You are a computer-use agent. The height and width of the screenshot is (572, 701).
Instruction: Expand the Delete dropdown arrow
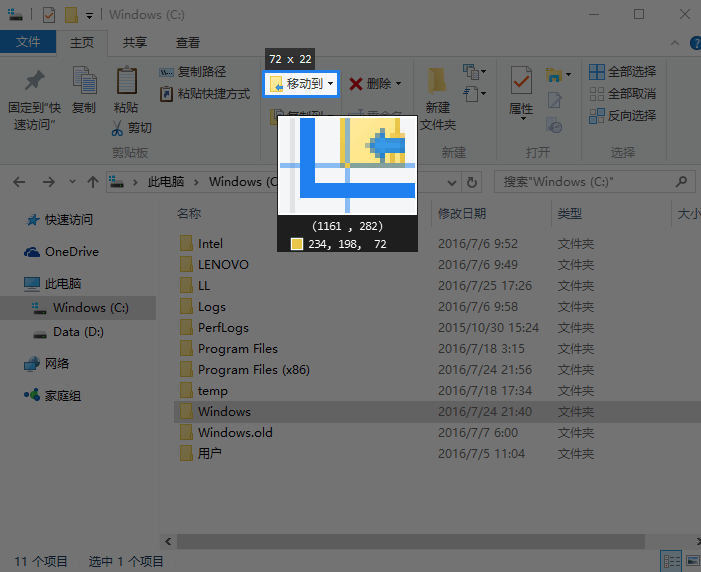coord(398,84)
